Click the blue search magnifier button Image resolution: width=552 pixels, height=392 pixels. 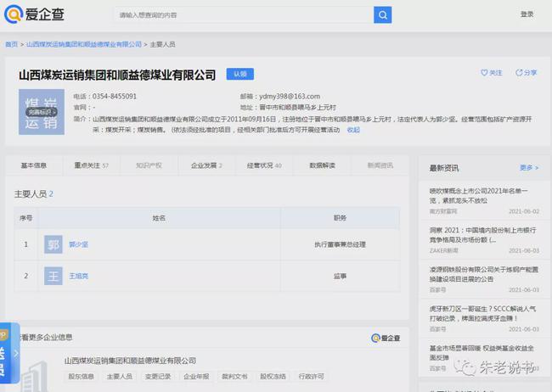[382, 14]
